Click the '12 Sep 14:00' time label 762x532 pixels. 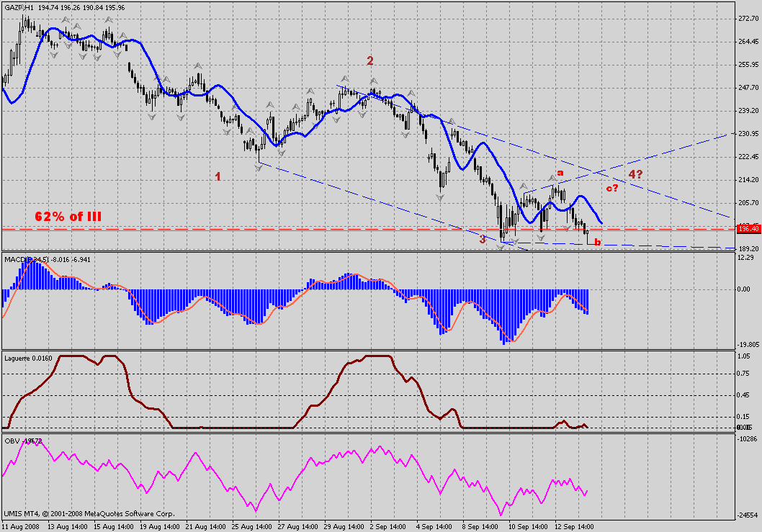575,527
